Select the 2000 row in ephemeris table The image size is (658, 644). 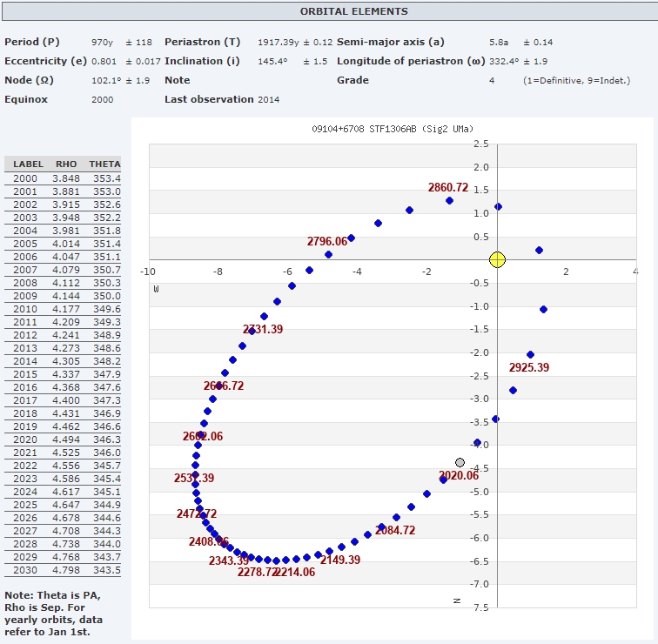[63, 178]
